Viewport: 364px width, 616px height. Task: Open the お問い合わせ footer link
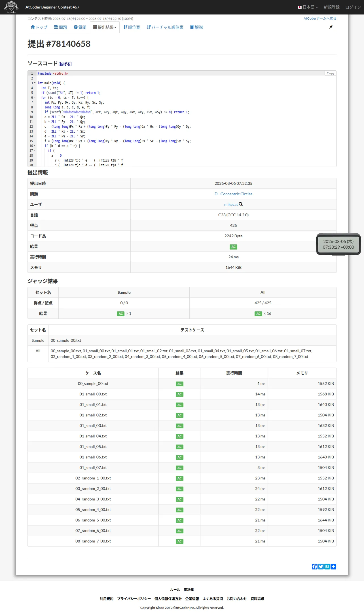click(x=237, y=599)
